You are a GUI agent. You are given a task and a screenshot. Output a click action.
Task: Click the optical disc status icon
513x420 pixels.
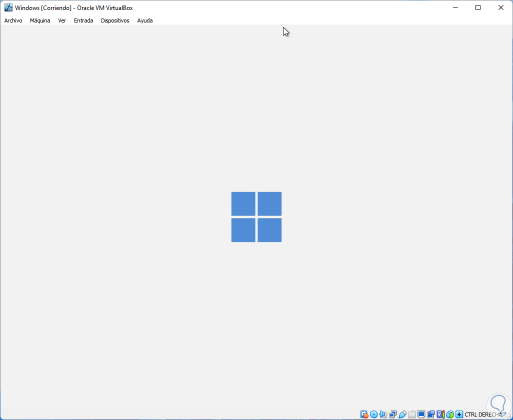point(373,414)
